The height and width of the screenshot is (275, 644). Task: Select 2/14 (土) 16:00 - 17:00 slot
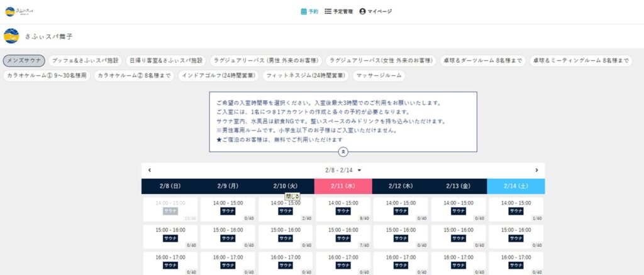516,264
